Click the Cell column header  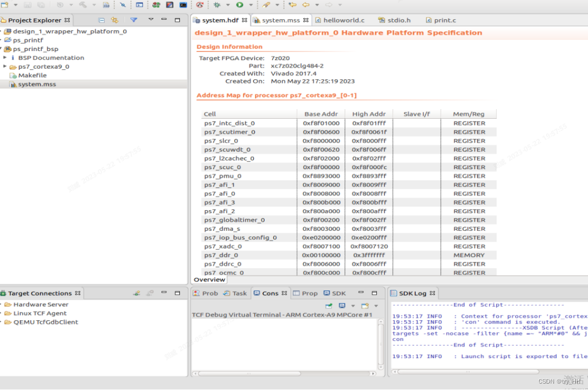[249, 114]
